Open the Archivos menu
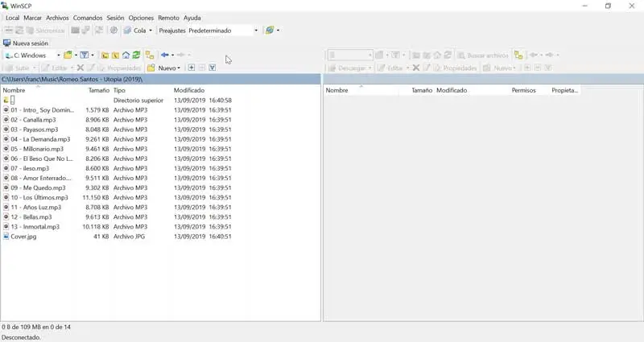644x342 pixels. [57, 18]
